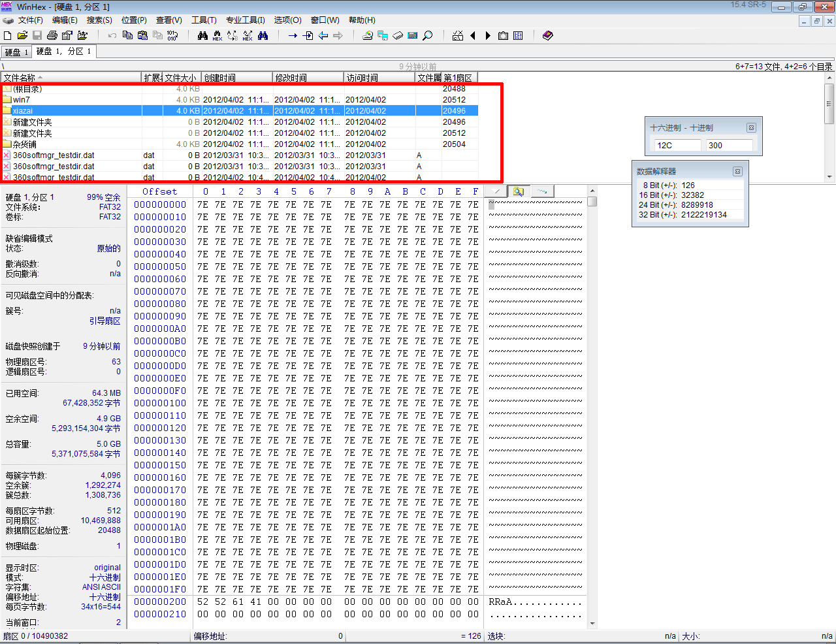Close the 十六进制 - 十进制 converter panel
The image size is (836, 644).
pos(751,128)
